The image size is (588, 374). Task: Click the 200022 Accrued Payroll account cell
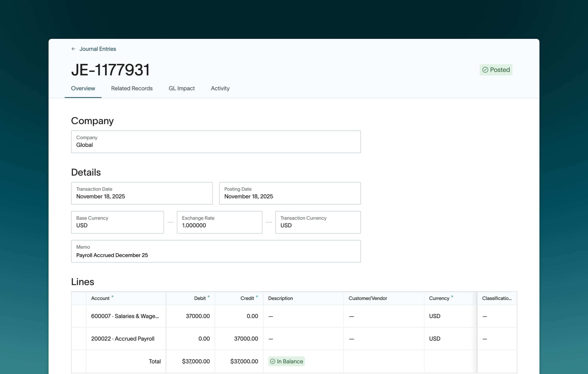(x=123, y=339)
